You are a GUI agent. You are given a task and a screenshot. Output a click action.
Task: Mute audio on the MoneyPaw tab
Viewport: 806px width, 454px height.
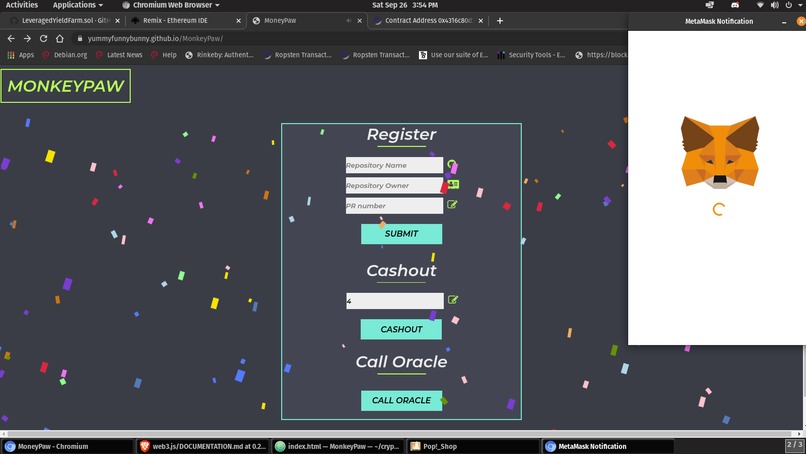tap(349, 21)
